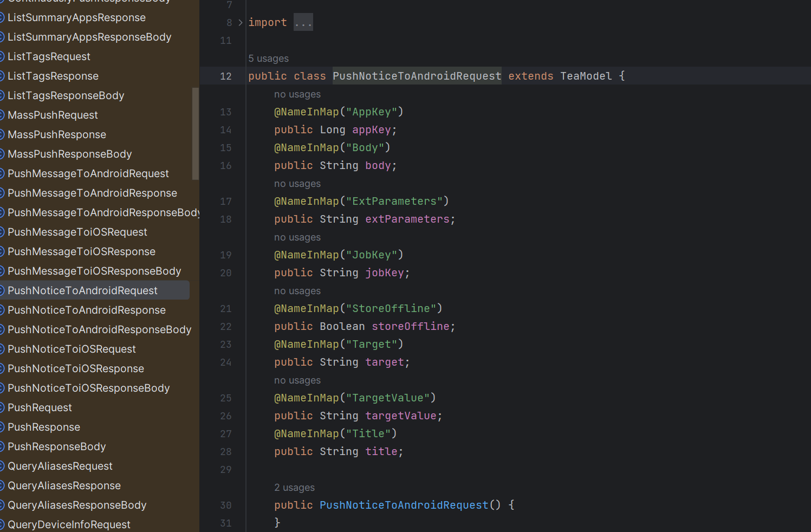This screenshot has width=811, height=532.
Task: Click the class icon beside PushRequest
Action: [2, 407]
